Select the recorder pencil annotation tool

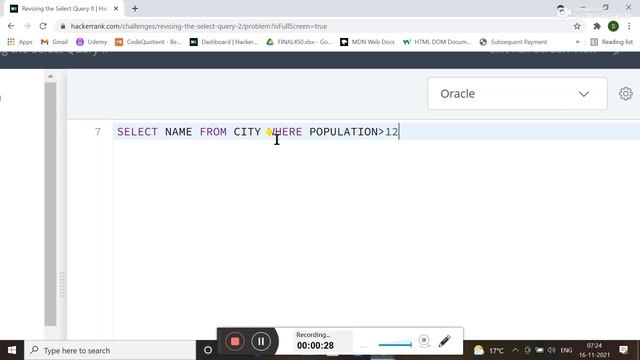pyautogui.click(x=445, y=341)
